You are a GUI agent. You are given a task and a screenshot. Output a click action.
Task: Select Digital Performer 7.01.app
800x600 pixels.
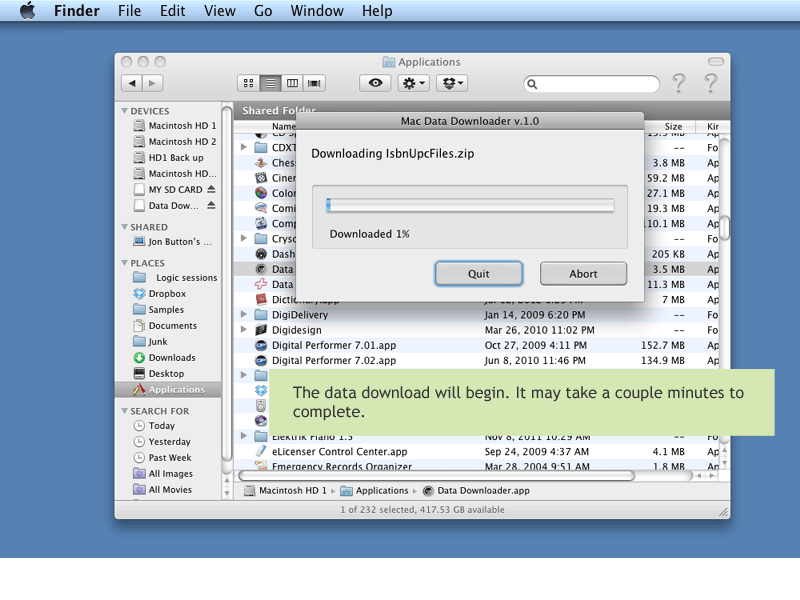coord(334,345)
